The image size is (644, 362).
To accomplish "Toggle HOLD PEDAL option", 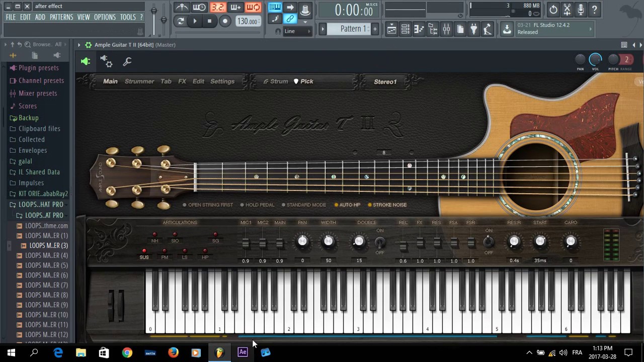I will click(257, 205).
